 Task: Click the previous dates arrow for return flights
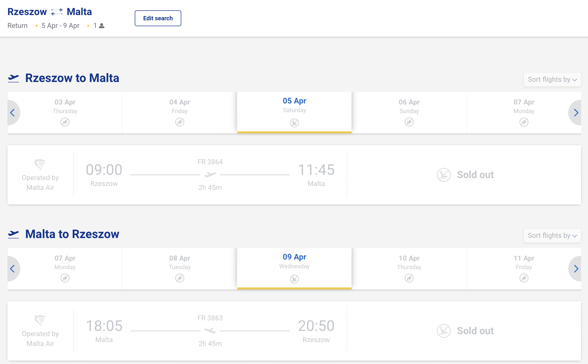pyautogui.click(x=13, y=269)
